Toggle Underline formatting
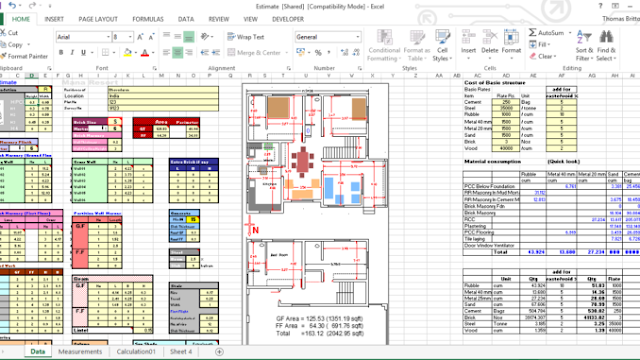The width and height of the screenshot is (640, 360). tap(84, 53)
